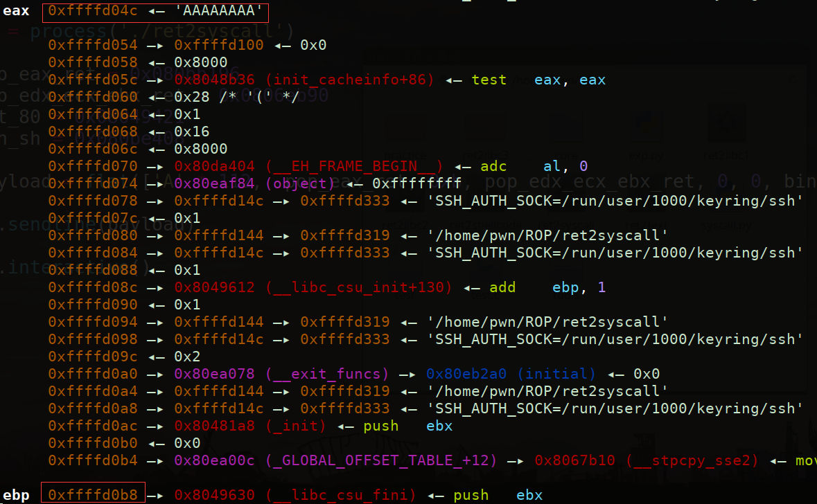The image size is (817, 504).
Task: Click the 'test eax, eax' instruction
Action: click(538, 80)
